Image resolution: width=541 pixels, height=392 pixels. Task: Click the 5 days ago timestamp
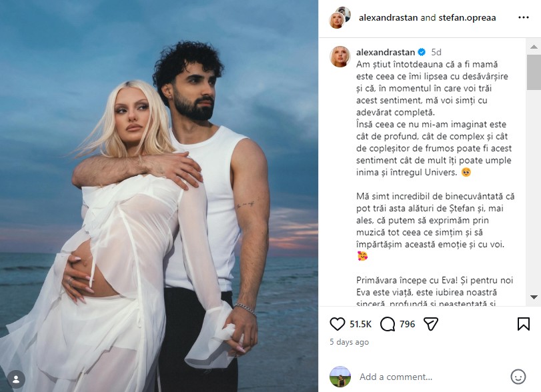pos(349,342)
